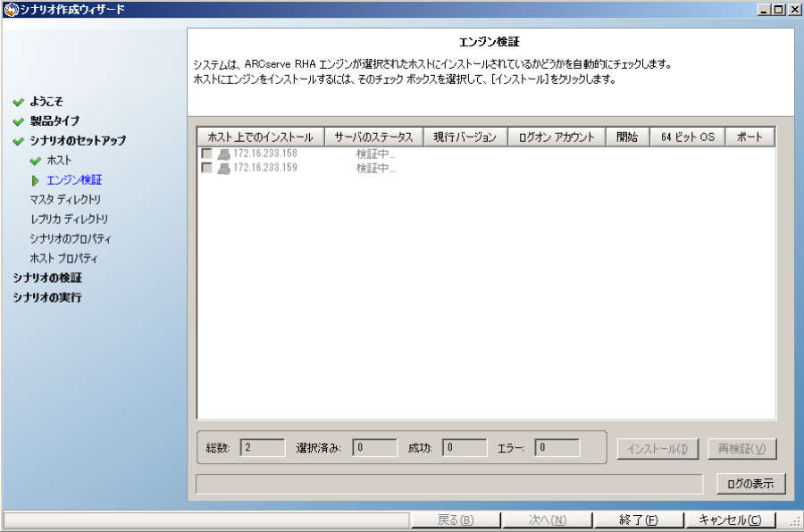Select the レプリカ ディレクトリ step
Viewport: 804px width, 532px height.
pyautogui.click(x=69, y=219)
